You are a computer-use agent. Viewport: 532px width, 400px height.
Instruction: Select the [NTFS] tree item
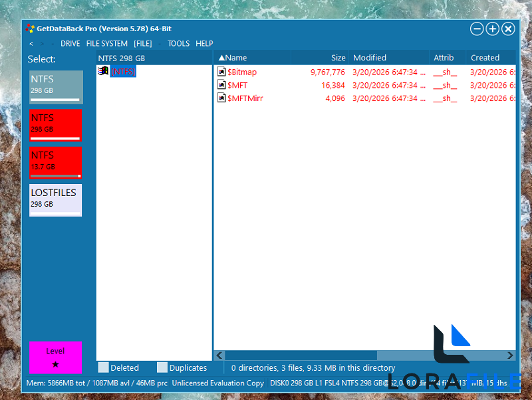point(122,71)
